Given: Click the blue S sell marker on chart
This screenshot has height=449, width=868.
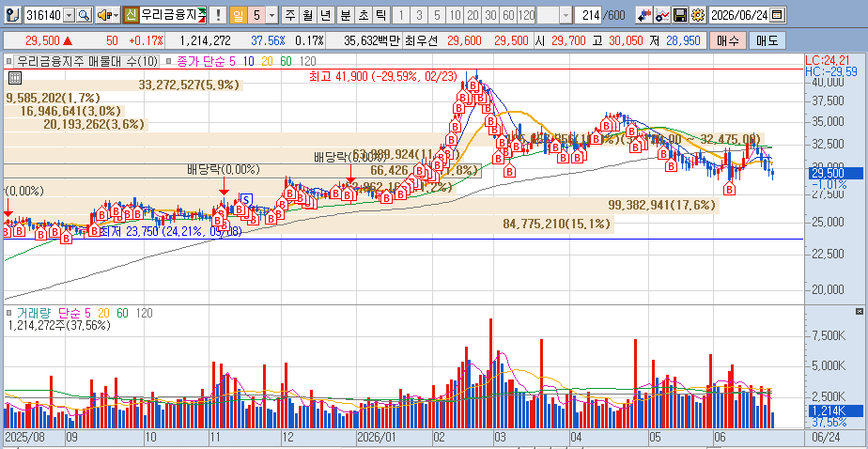Looking at the screenshot, I should 246,199.
